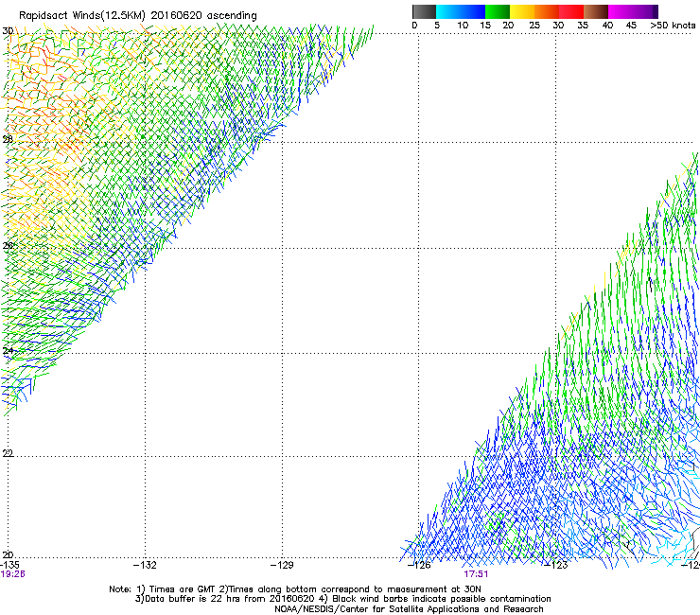
Task: Click the legend label '45'
Action: pyautogui.click(x=631, y=26)
